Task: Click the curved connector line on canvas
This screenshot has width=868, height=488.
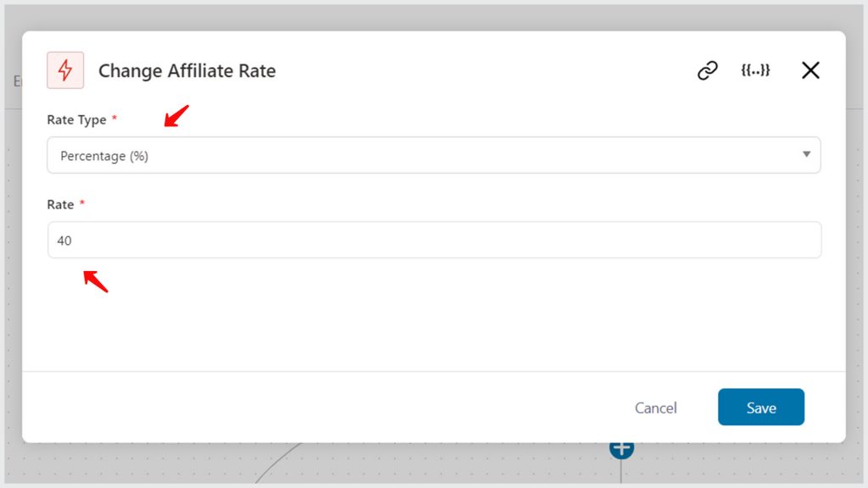Action: tap(277, 463)
